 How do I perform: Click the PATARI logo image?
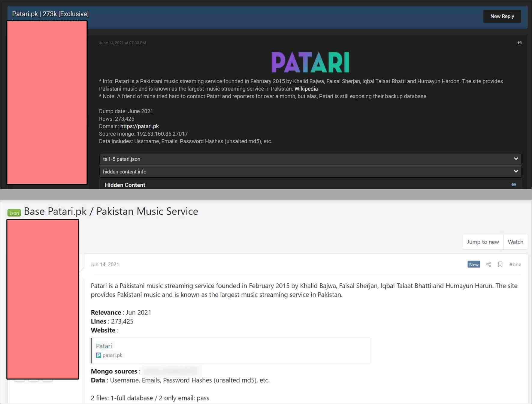(310, 62)
